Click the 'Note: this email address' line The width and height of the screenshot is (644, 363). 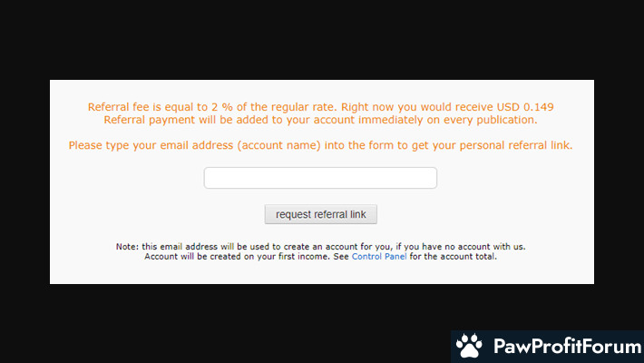pos(320,247)
